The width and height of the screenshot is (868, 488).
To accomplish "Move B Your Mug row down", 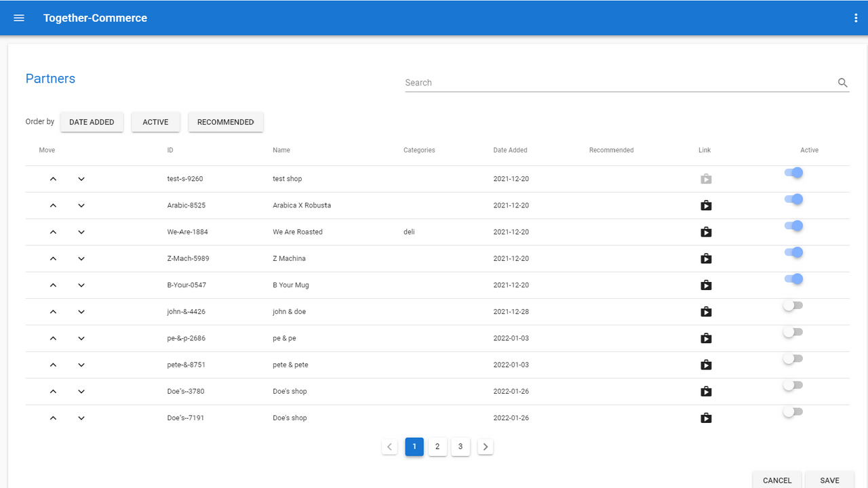I will pyautogui.click(x=81, y=285).
